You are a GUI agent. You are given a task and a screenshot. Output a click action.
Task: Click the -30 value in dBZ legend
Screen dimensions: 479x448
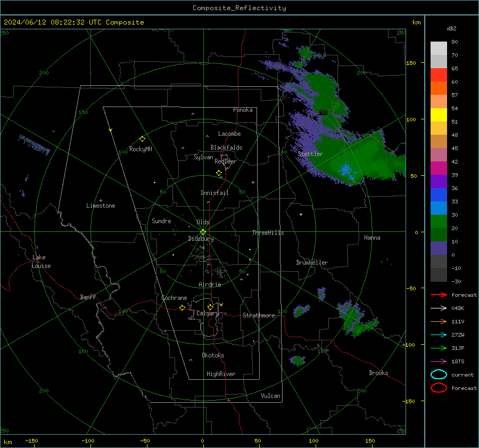(x=457, y=282)
